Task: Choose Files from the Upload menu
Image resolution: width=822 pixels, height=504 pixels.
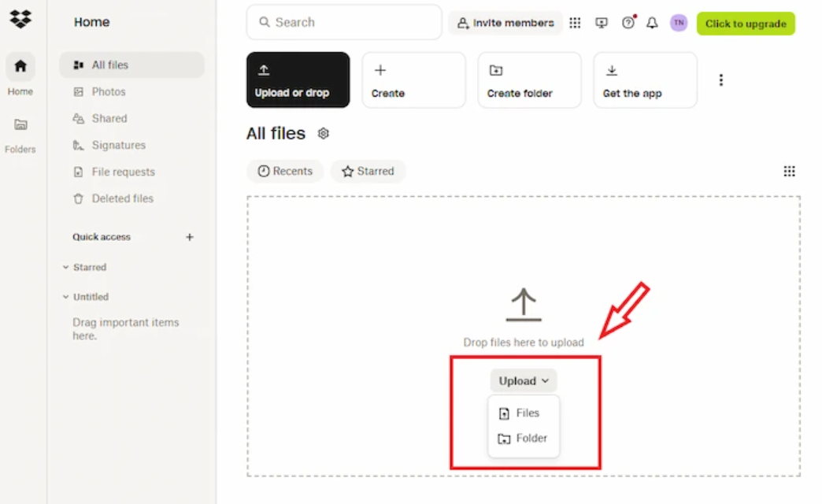Action: 524,413
